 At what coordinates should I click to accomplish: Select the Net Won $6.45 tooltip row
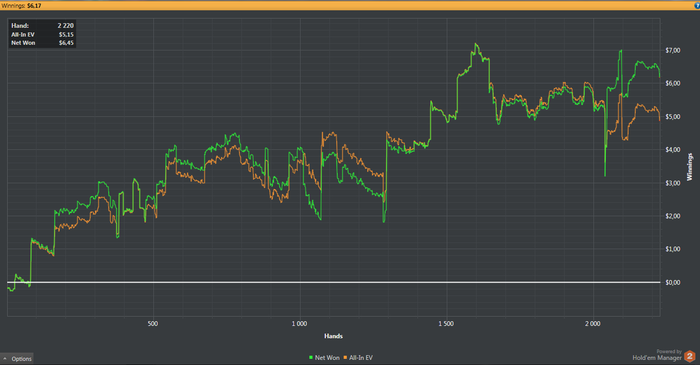(42, 43)
